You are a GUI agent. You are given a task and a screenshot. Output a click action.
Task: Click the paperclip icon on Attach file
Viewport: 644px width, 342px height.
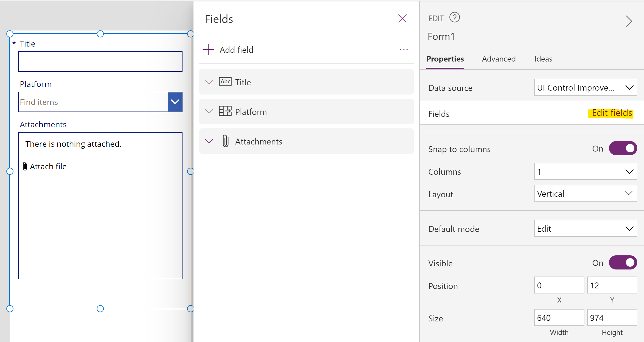tap(25, 166)
